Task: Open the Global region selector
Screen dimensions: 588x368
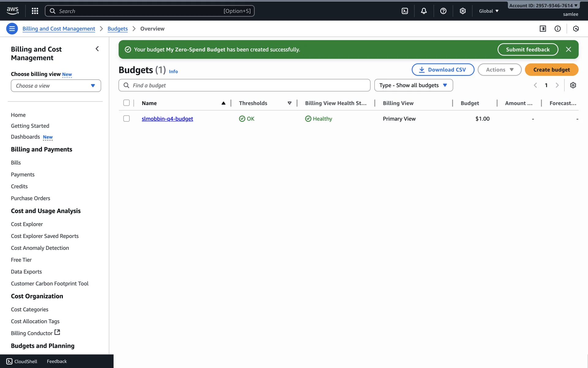Action: (x=488, y=11)
